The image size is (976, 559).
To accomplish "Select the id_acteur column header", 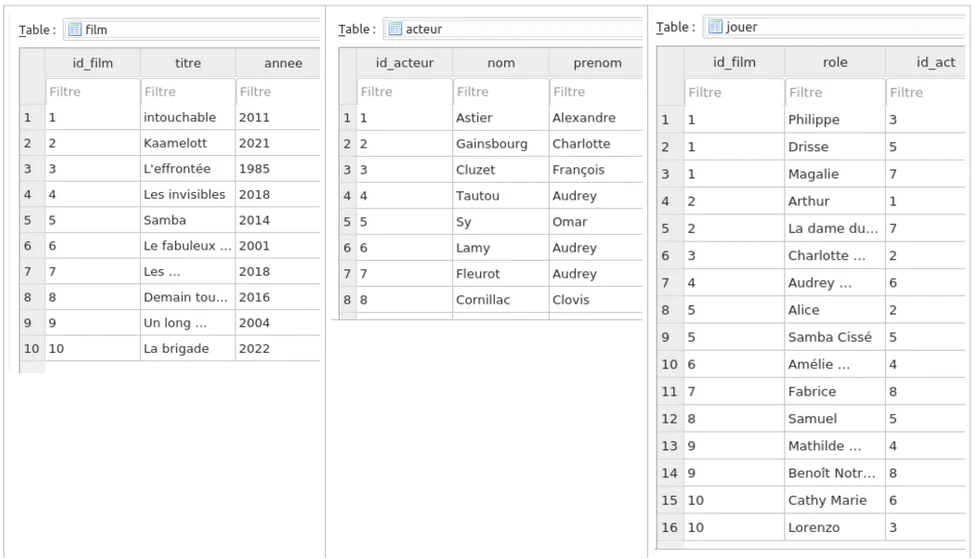I will [404, 63].
